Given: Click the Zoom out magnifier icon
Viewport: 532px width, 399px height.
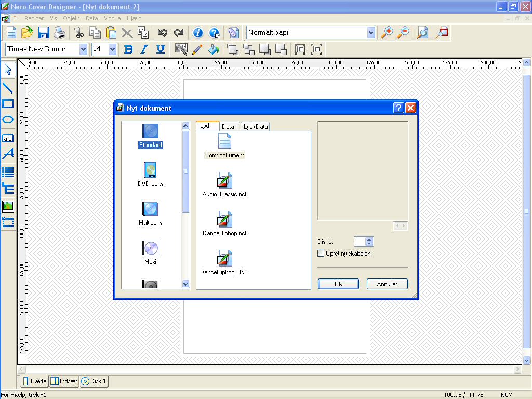Looking at the screenshot, I should click(403, 33).
